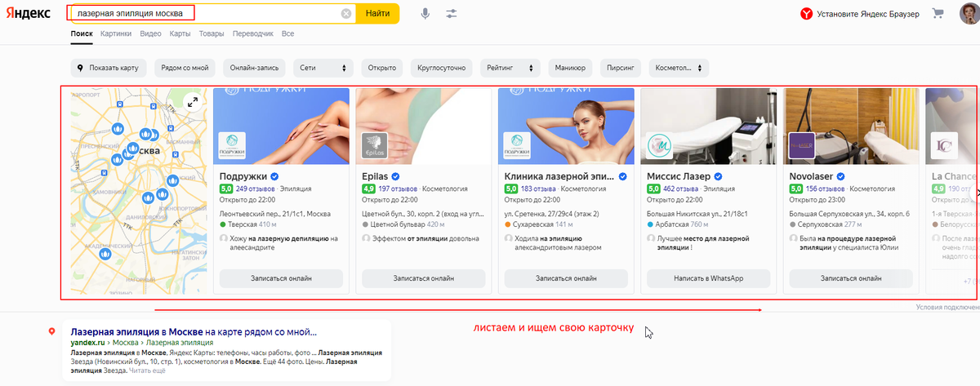Click Цветной бульвар metro in Epilas card
Viewport: 980px width, 386px height.
397,223
